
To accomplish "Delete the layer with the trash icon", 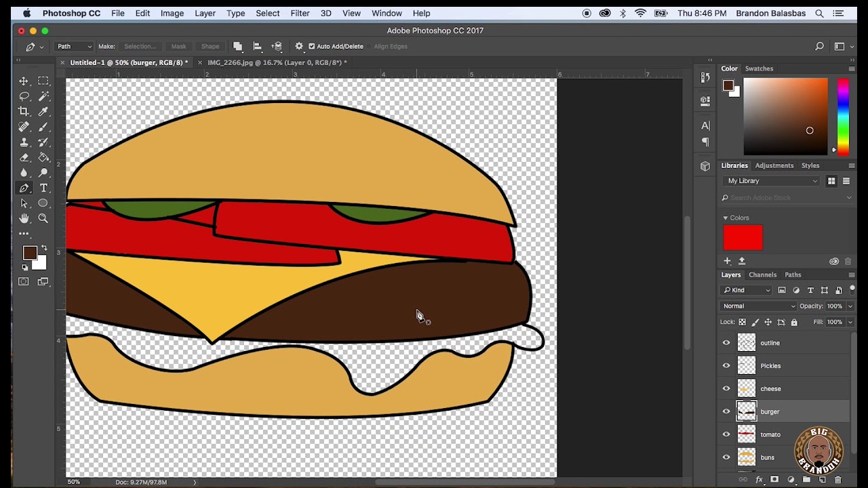I will click(x=838, y=480).
